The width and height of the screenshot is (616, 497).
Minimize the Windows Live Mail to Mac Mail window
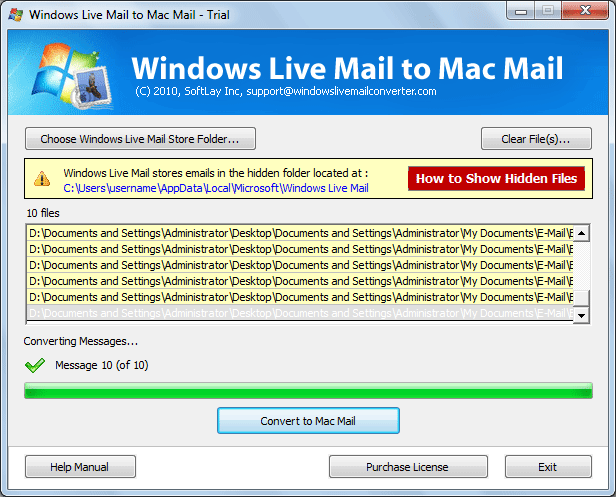519,12
